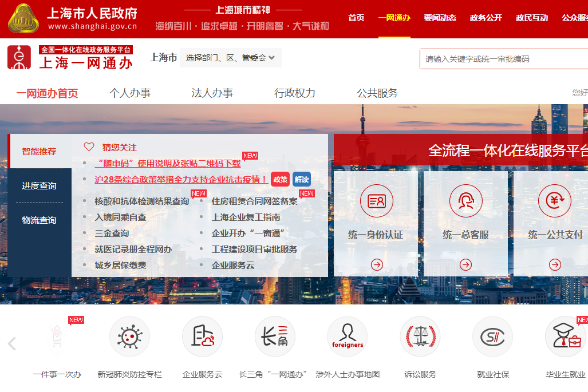Open the 企业服务云 building cloud icon
Image resolution: width=588 pixels, height=392 pixels.
pyautogui.click(x=202, y=336)
